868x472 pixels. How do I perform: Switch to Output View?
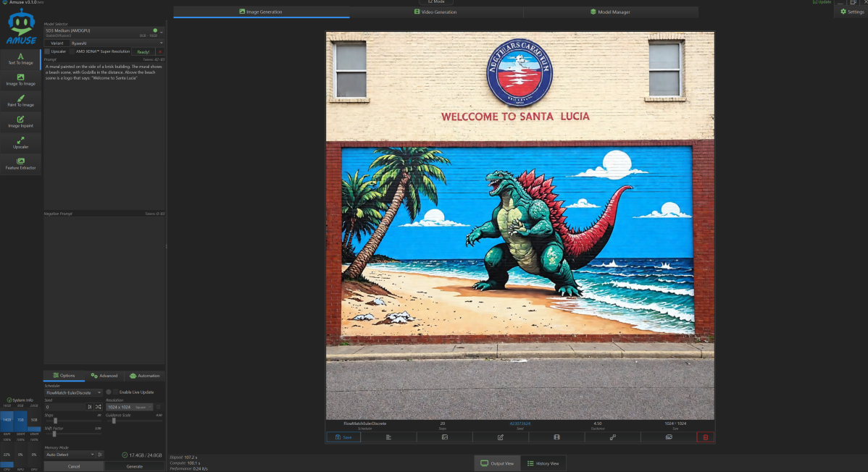pos(497,463)
